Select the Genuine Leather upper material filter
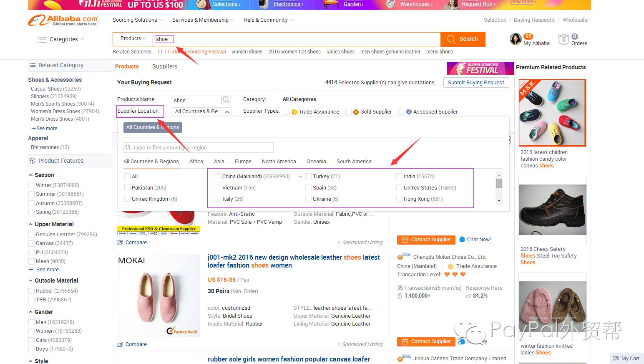Viewport: 644px width, 364px height. (x=31, y=235)
